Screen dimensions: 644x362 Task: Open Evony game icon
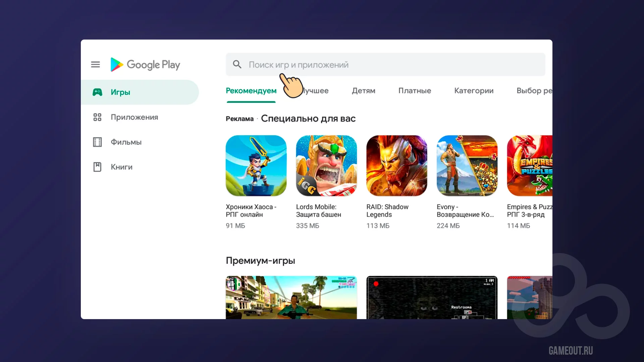(467, 166)
